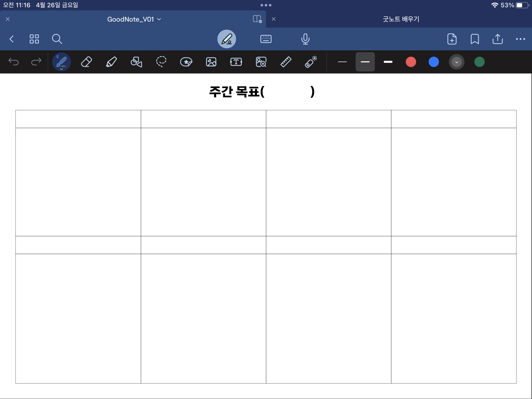Screen dimensions: 532x399
Task: Open the page thumbnails grid view
Action: coord(34,39)
